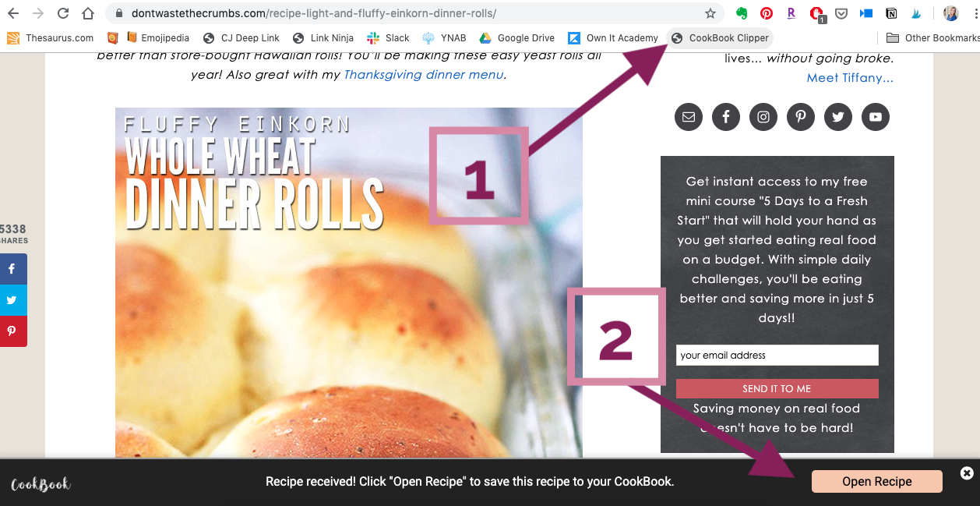Reload the page
This screenshot has width=980, height=506.
coord(64,13)
